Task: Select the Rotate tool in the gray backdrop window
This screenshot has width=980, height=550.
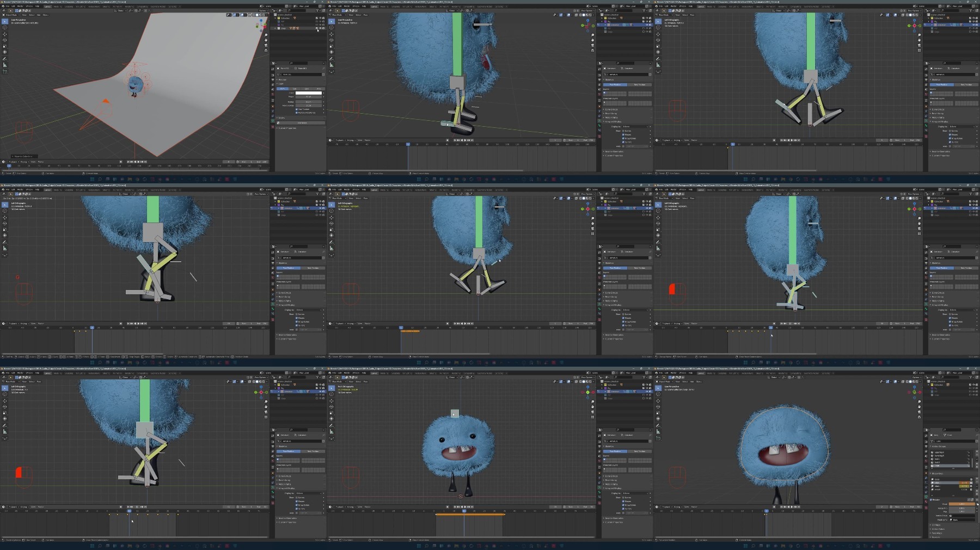Action: [x=5, y=40]
